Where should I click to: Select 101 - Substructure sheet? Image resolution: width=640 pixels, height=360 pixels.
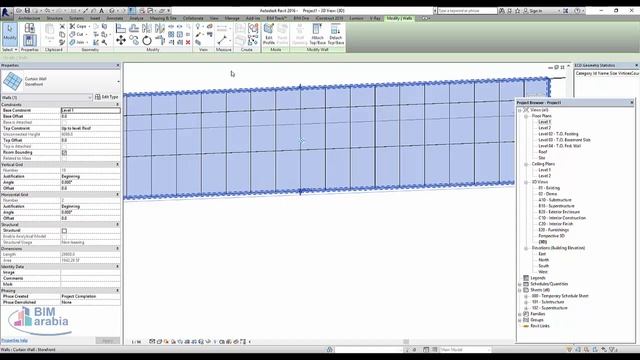pyautogui.click(x=548, y=302)
